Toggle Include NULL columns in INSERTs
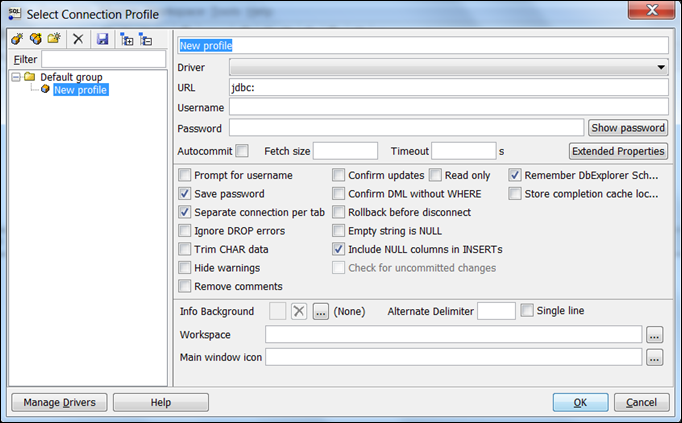682x423 pixels. 339,249
